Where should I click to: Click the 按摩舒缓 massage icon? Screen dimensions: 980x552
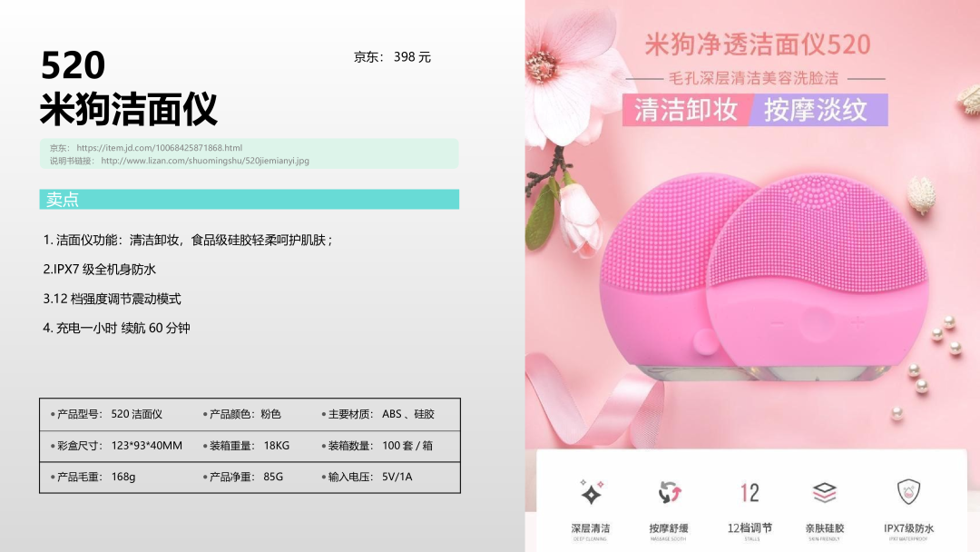point(670,493)
